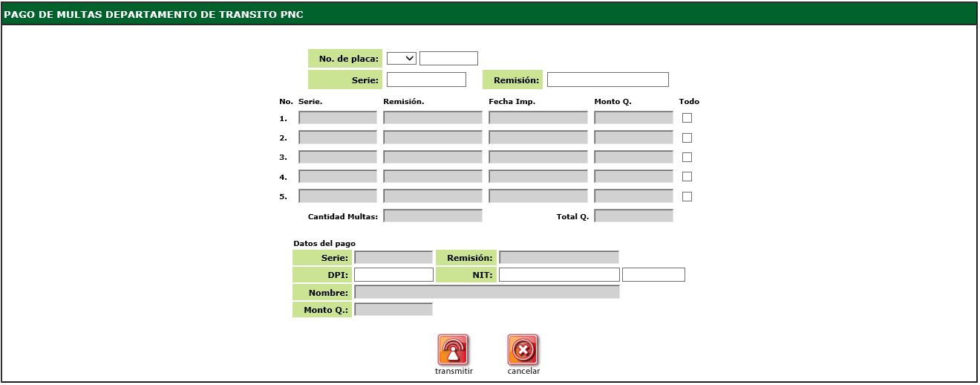This screenshot has height=385, width=980.
Task: Enable the row 3 checkbox
Action: [x=687, y=157]
